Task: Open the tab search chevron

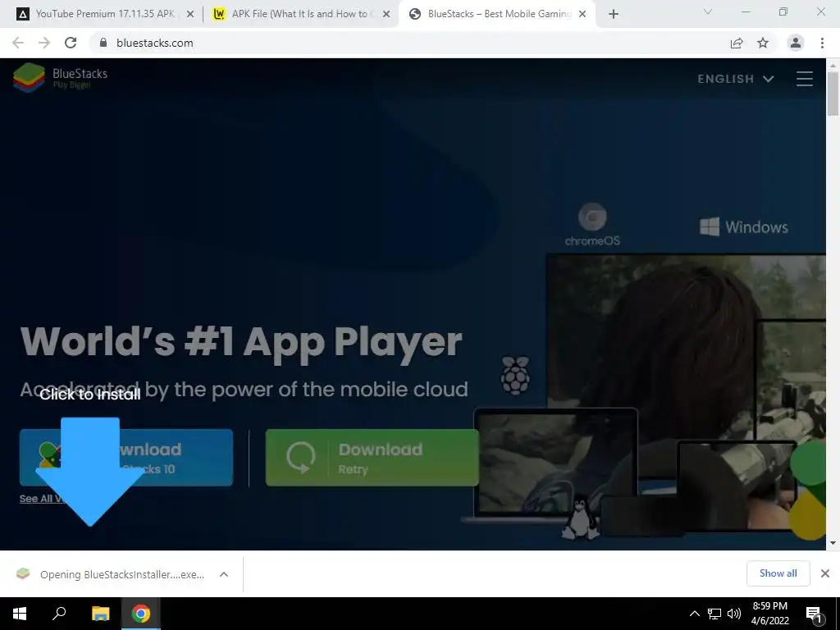Action: point(708,11)
